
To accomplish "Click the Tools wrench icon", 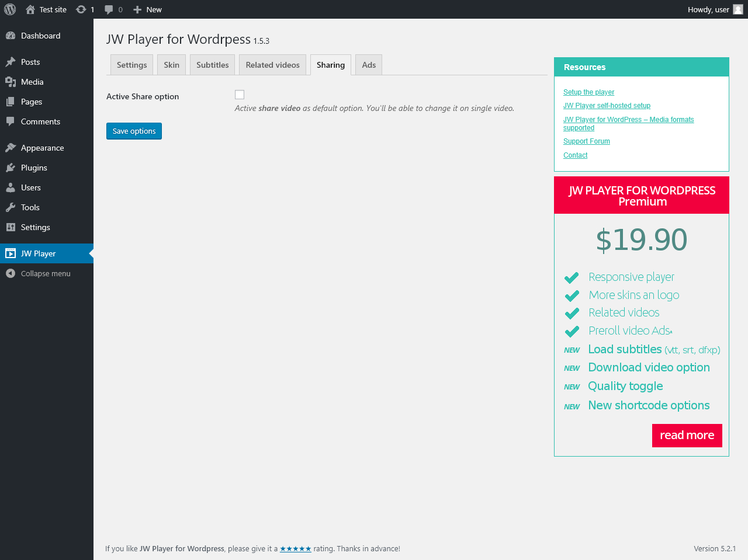I will (11, 207).
